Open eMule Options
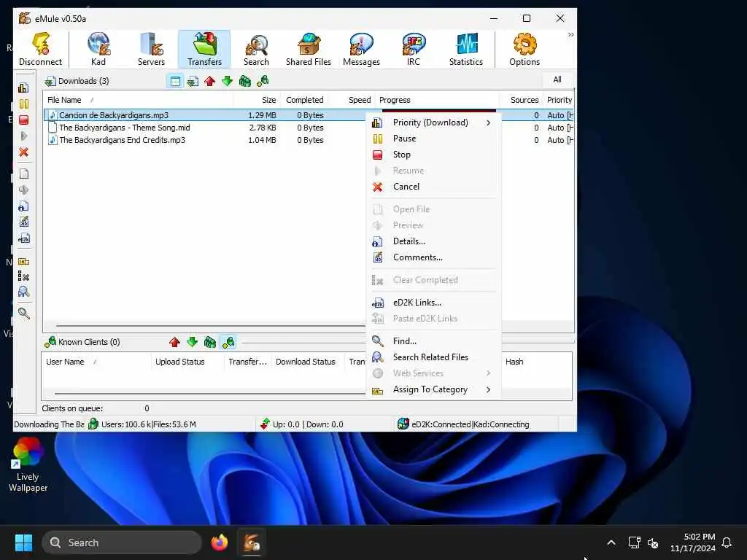 524,49
